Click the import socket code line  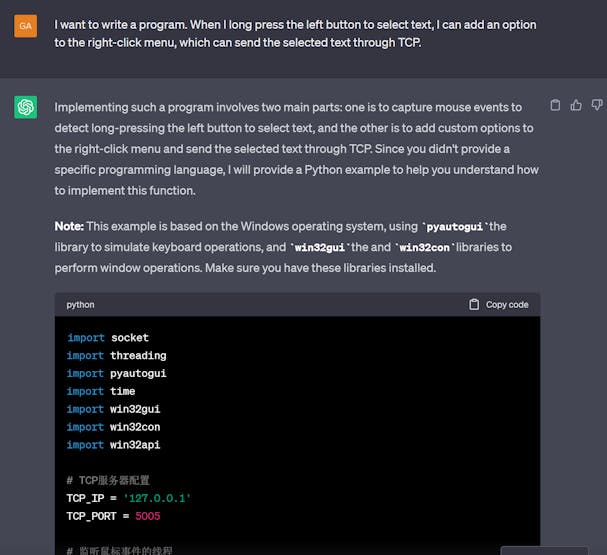pos(108,338)
